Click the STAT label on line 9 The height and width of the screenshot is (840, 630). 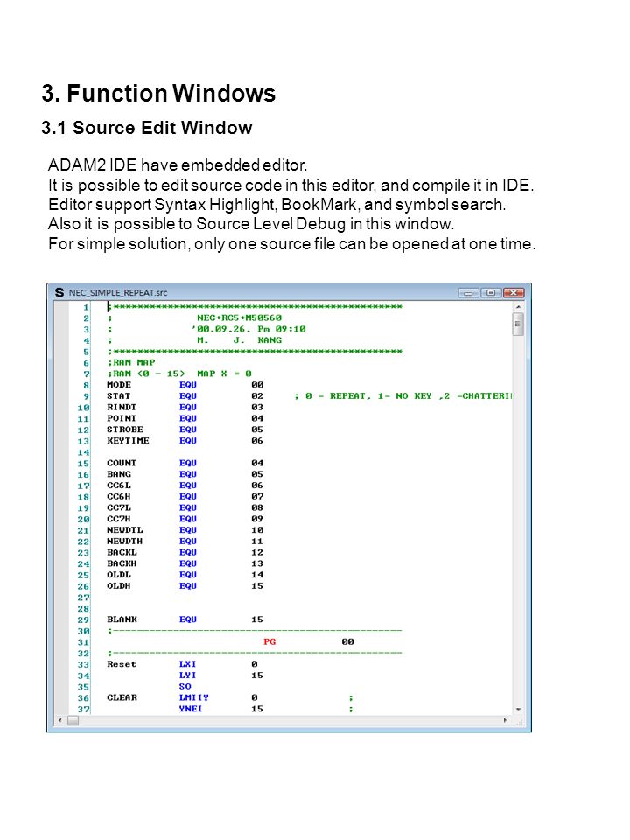tap(118, 396)
